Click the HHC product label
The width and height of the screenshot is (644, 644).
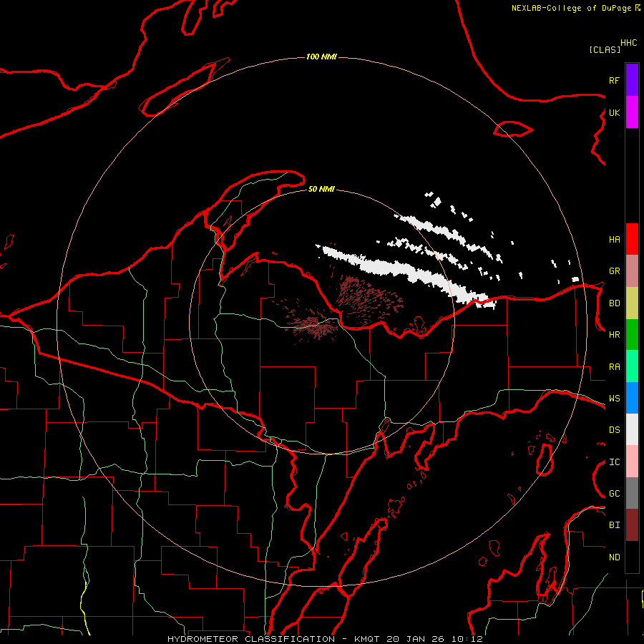[629, 43]
